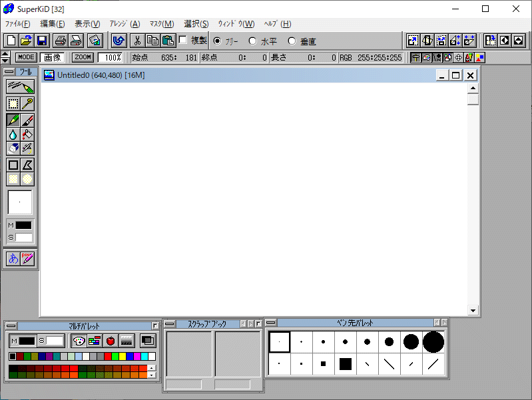Select the 垂直 radio button

[x=292, y=41]
